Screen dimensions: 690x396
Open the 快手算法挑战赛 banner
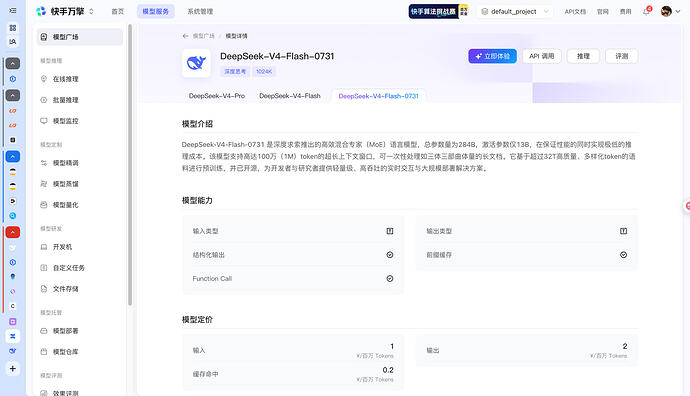pos(438,11)
